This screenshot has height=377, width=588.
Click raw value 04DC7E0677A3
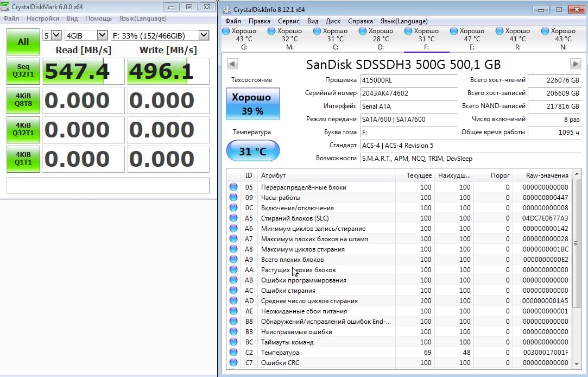point(545,218)
